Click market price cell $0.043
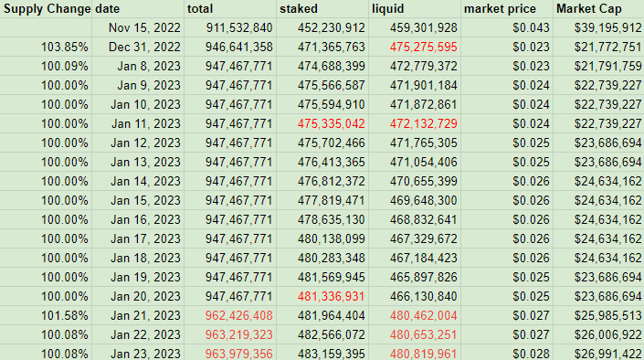 507,27
